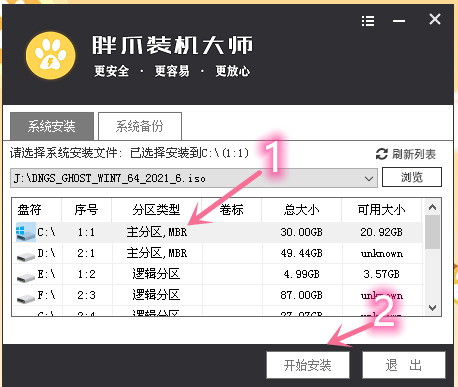The height and width of the screenshot is (387, 458).
Task: Switch to the 系统安装 tab
Action: coord(52,126)
